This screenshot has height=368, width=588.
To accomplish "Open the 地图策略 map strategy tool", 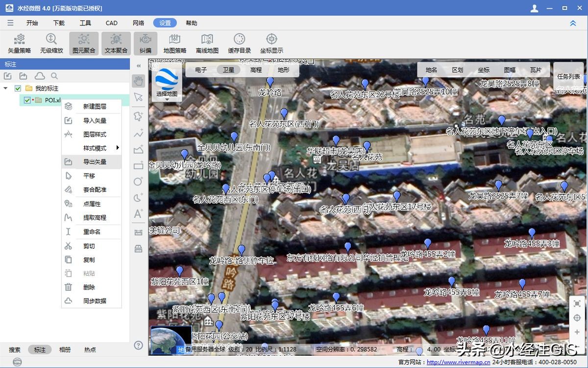I will [x=175, y=43].
